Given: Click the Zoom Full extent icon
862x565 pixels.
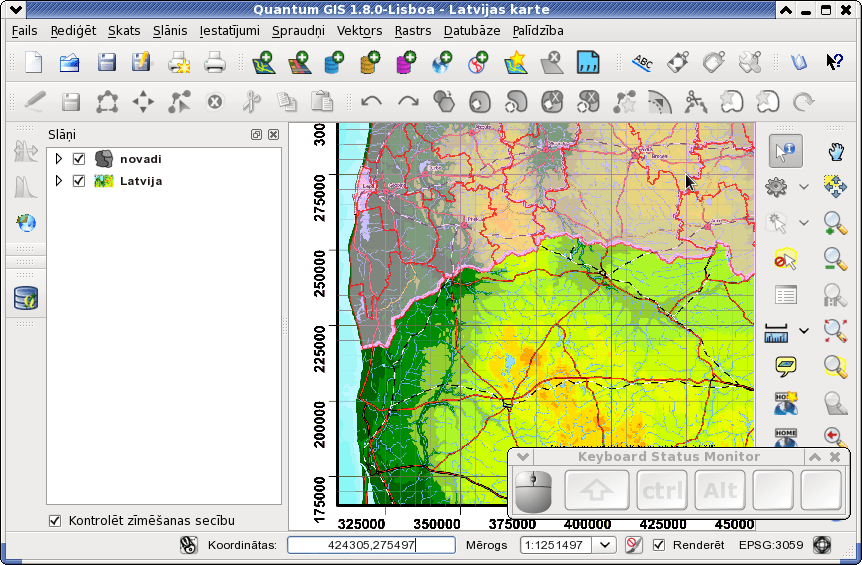Looking at the screenshot, I should pos(836,331).
